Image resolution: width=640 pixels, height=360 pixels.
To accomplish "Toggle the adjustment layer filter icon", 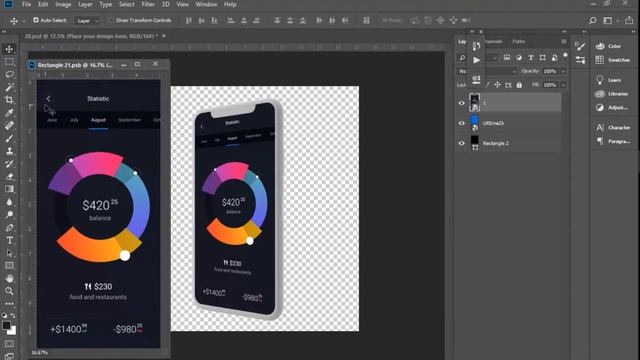I will point(519,58).
